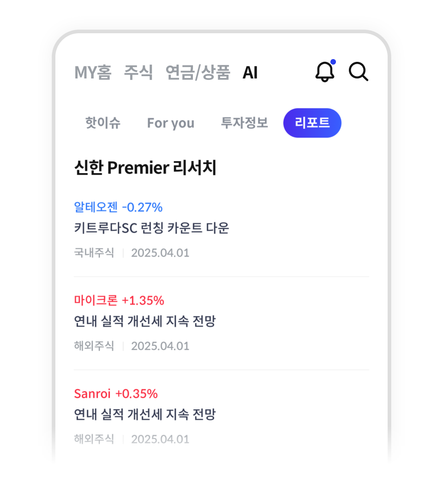Open the 연금/상품 tab
Image resolution: width=443 pixels, height=504 pixels.
coord(198,72)
